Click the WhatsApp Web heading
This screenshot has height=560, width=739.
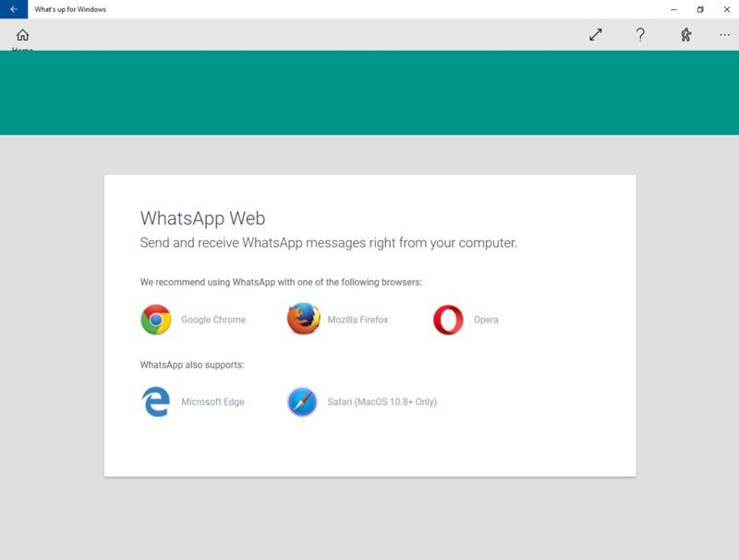coord(202,218)
